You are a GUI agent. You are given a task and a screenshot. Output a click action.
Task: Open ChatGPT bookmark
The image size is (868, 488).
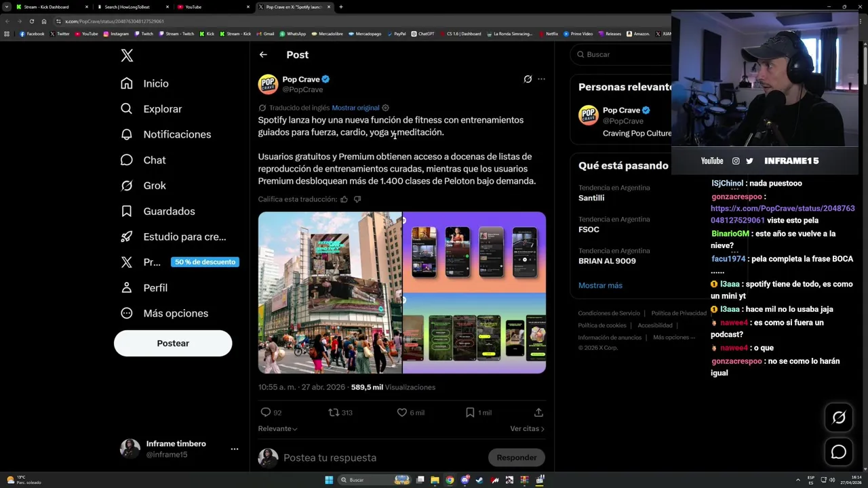pos(423,34)
